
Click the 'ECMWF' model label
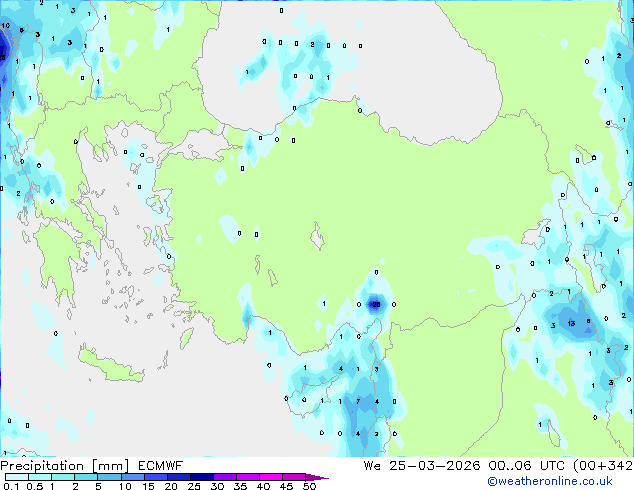pyautogui.click(x=161, y=466)
